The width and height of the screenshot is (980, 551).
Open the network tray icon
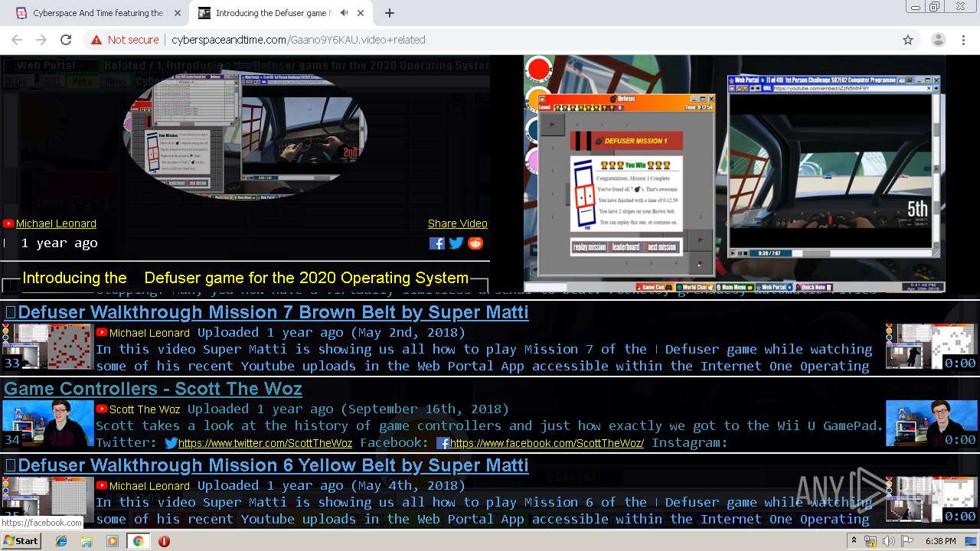coord(871,541)
